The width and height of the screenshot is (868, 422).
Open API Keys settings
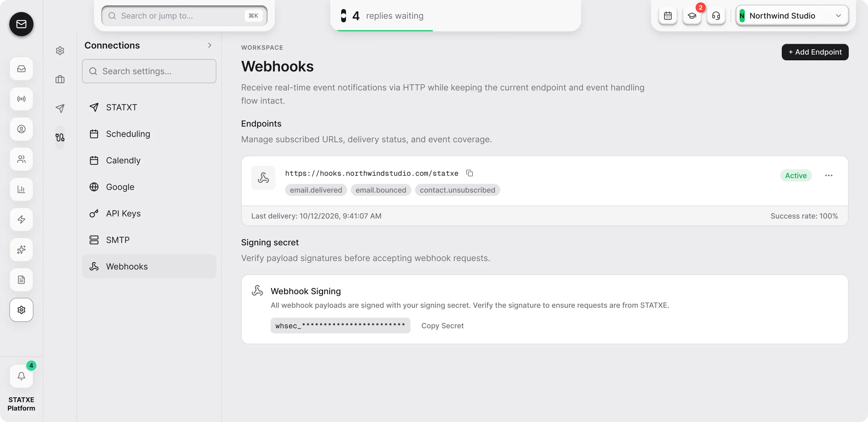149,213
